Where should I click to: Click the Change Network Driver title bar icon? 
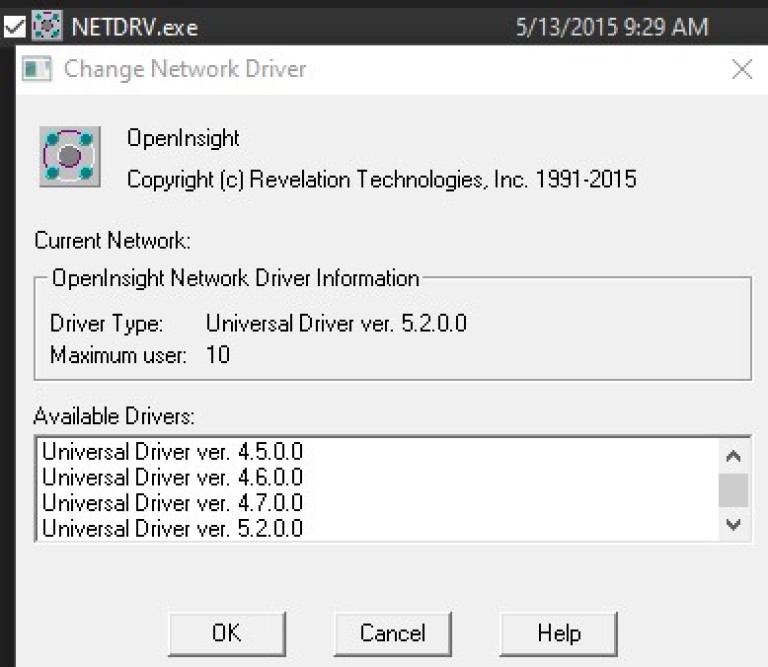[37, 69]
